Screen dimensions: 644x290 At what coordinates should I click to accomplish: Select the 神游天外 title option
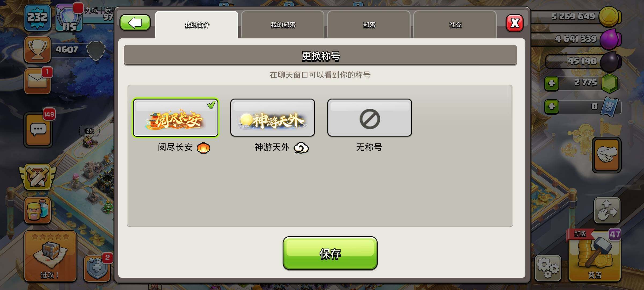pos(273,118)
